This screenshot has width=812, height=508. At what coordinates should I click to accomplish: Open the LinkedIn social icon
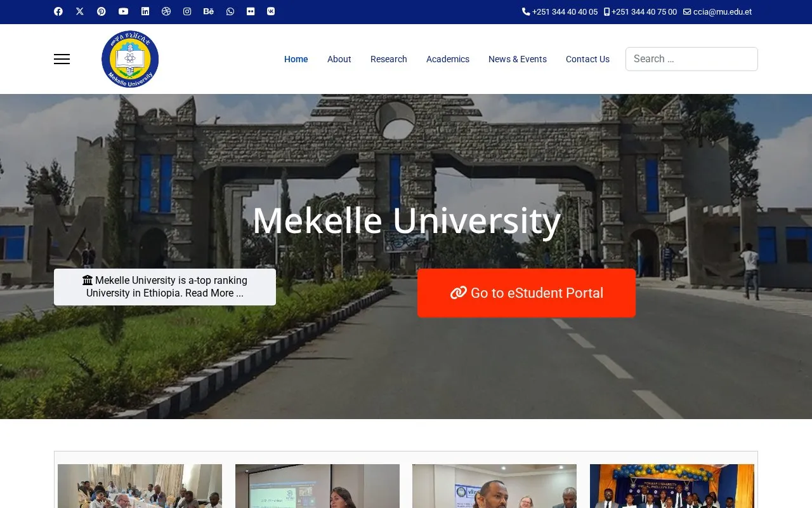[145, 11]
